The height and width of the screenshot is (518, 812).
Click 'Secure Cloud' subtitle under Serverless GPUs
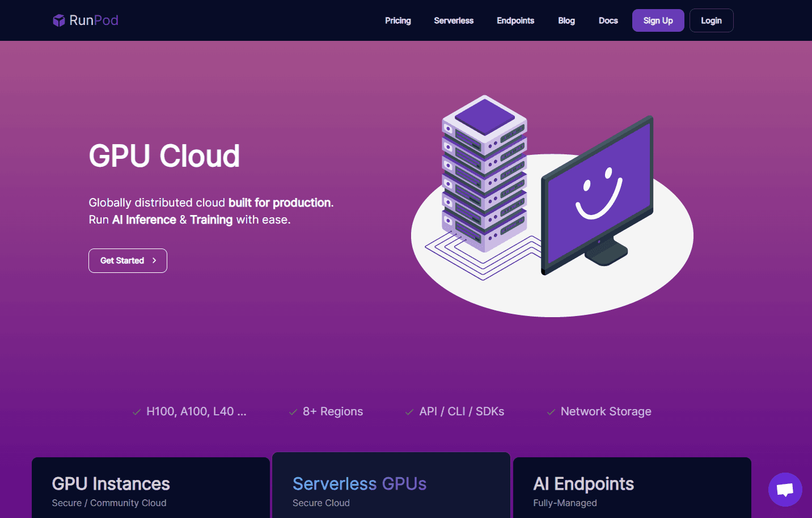point(321,503)
